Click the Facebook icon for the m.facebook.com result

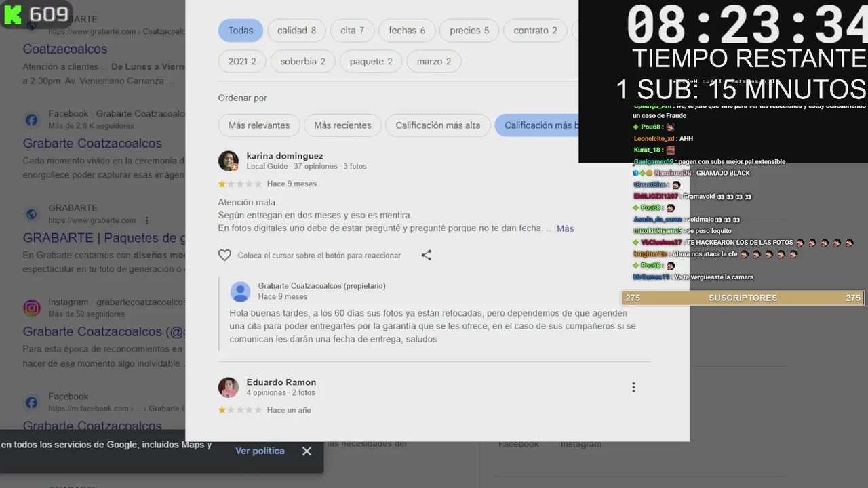32,403
